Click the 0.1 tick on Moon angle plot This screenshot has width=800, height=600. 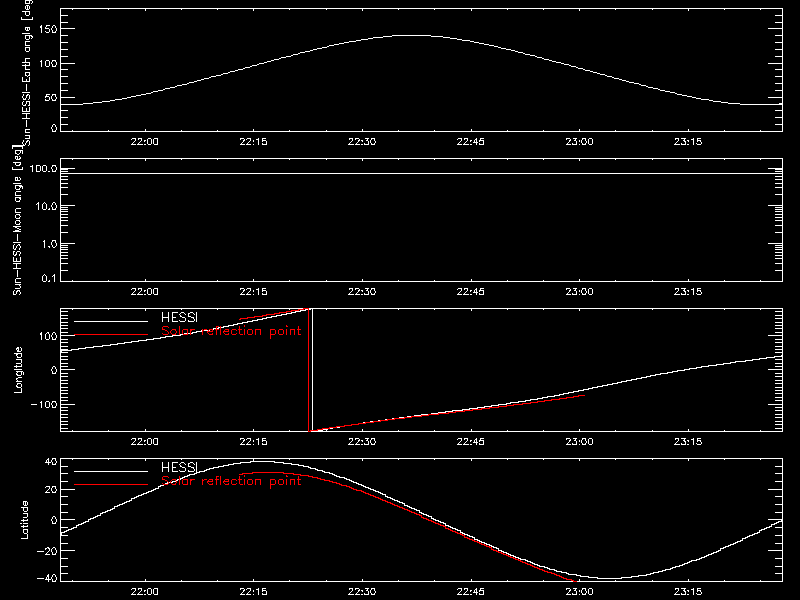49,279
